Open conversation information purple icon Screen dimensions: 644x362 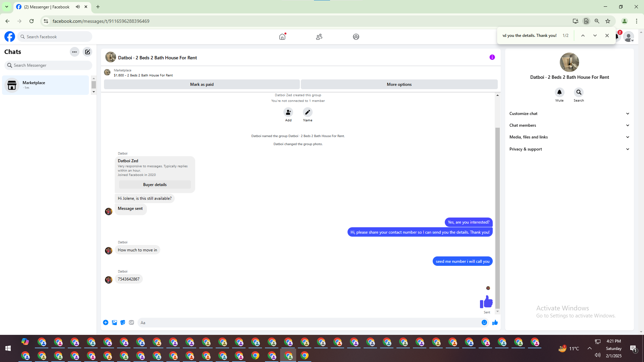(492, 57)
